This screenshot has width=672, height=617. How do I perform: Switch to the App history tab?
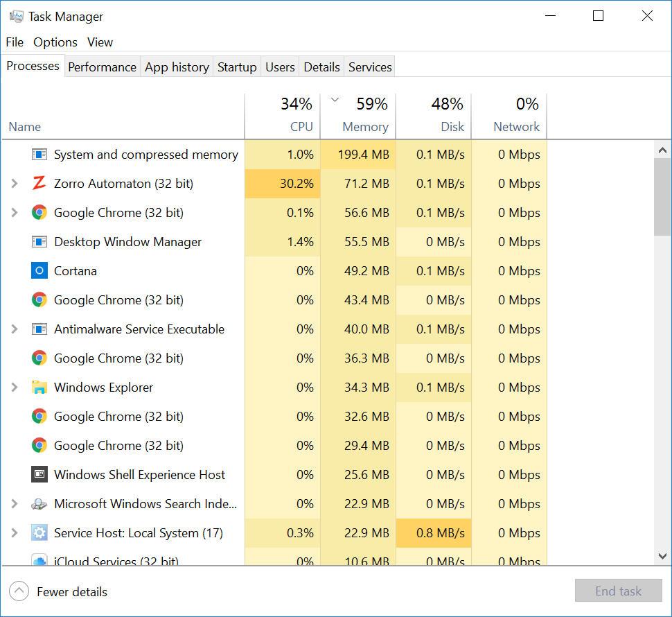[x=177, y=67]
